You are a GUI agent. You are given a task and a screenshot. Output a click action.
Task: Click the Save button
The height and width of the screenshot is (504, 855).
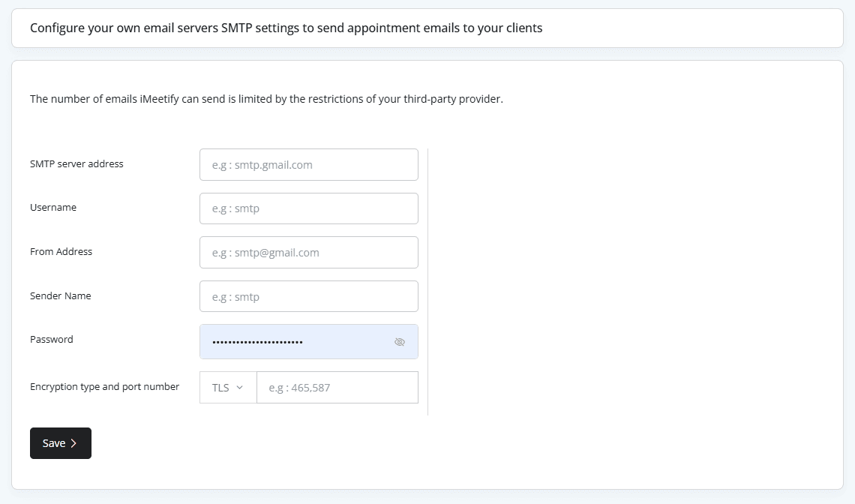click(x=60, y=443)
